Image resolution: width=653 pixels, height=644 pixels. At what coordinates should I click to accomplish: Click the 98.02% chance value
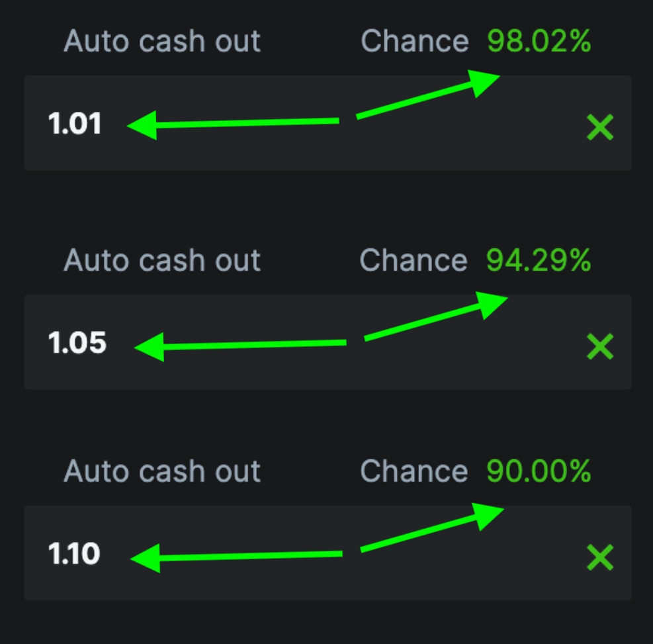[x=539, y=42]
